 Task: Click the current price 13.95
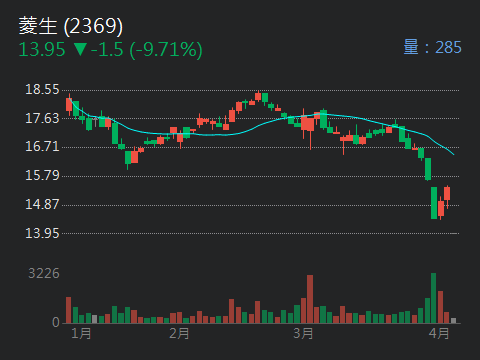coord(42,50)
